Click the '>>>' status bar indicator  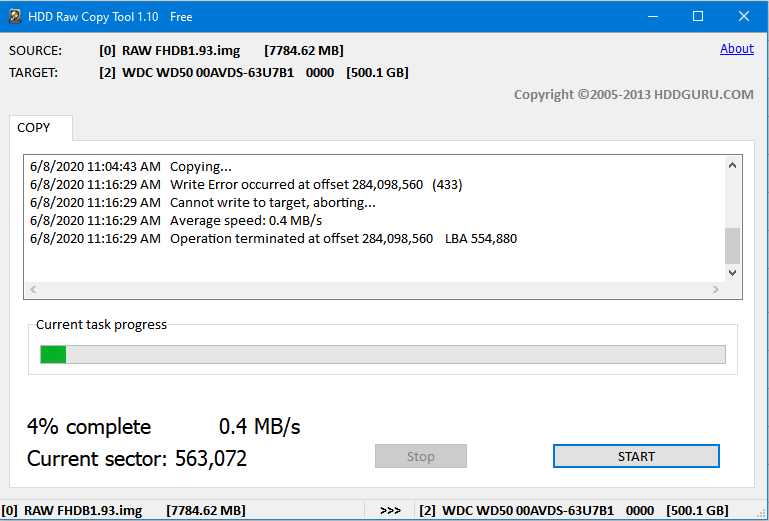[390, 510]
